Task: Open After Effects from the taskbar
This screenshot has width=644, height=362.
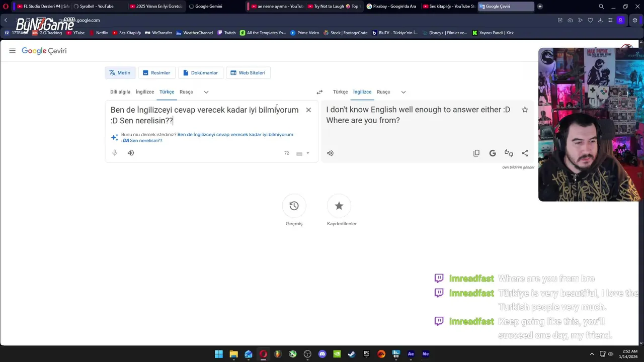Action: (411, 354)
